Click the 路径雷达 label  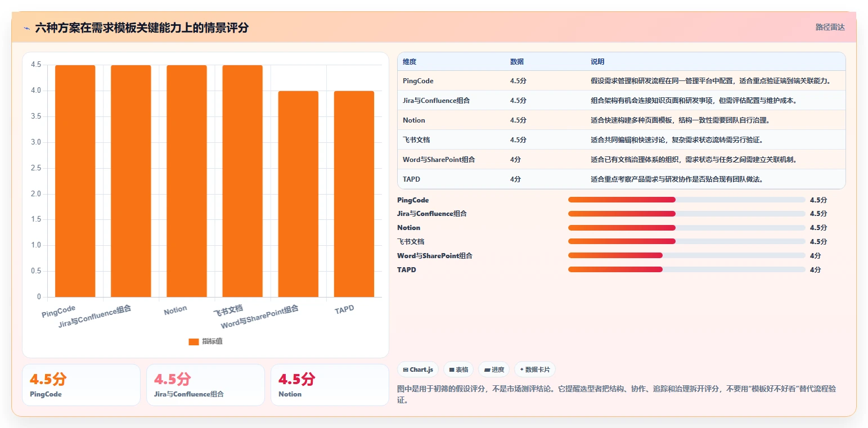(x=830, y=27)
